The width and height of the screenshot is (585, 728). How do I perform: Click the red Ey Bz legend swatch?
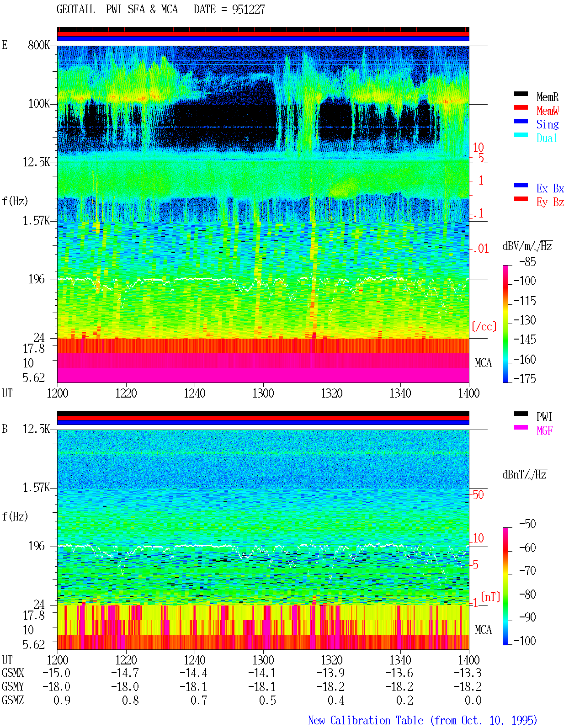tap(521, 199)
